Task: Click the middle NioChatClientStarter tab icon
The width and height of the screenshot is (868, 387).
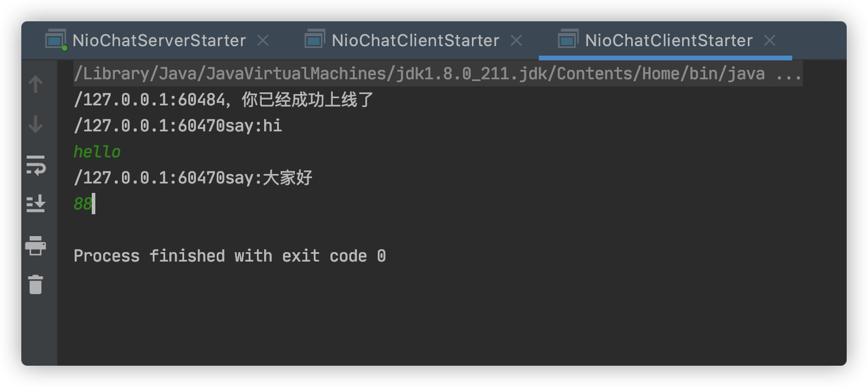Action: (x=314, y=40)
